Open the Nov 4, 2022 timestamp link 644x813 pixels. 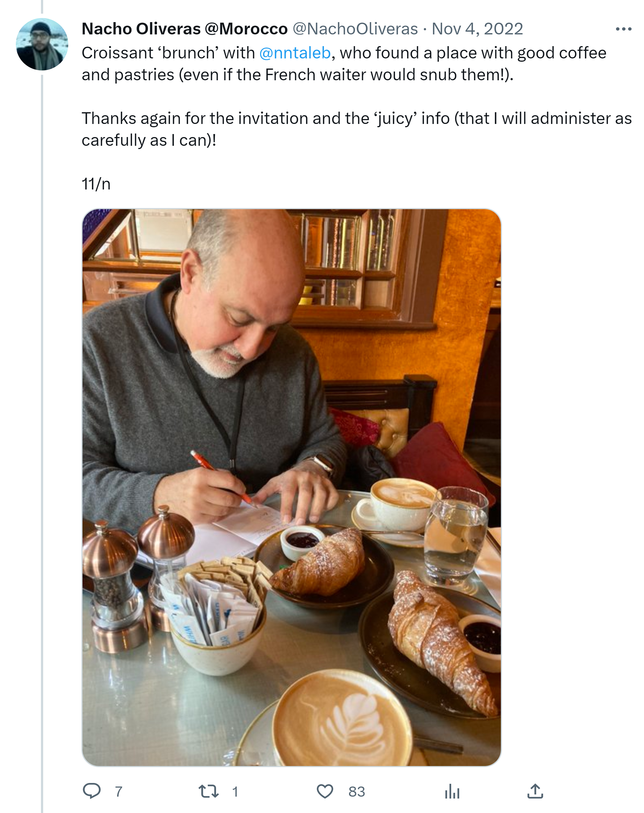(x=477, y=29)
